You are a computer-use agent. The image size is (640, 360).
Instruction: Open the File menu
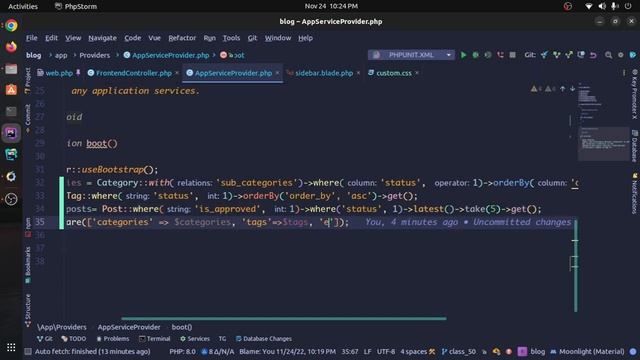pyautogui.click(x=31, y=38)
